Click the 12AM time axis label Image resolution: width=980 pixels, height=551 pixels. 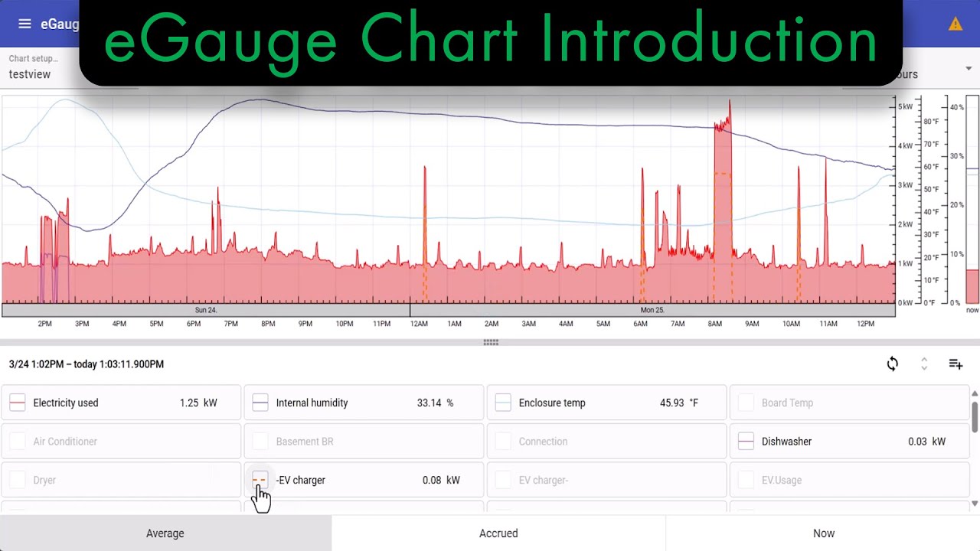[419, 324]
